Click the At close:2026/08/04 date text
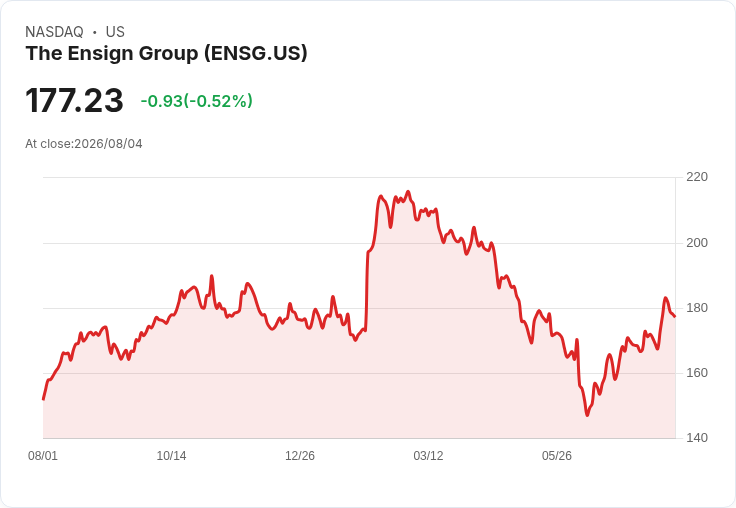Viewport: 736px width, 508px height. pyautogui.click(x=84, y=144)
